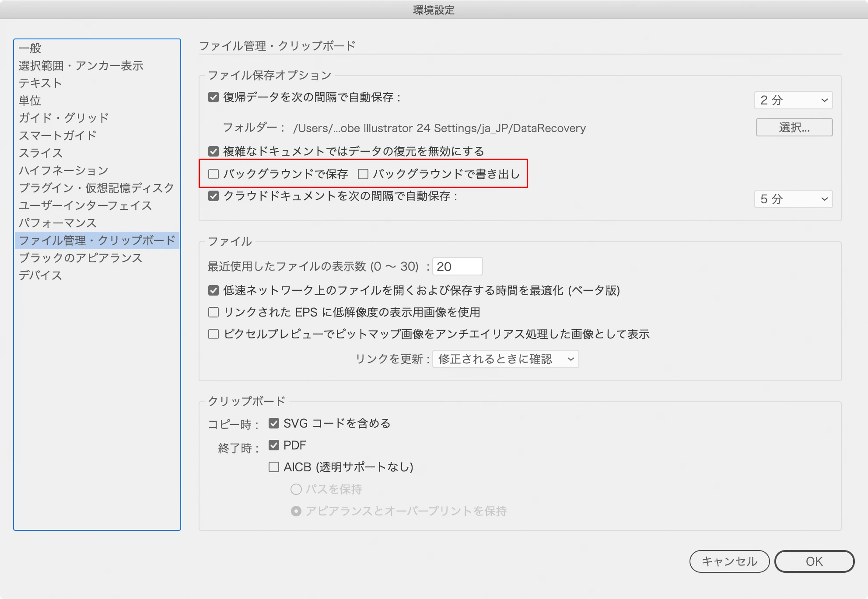The height and width of the screenshot is (599, 868).
Task: Go to ブラックのアピアランス section
Action: (x=80, y=258)
